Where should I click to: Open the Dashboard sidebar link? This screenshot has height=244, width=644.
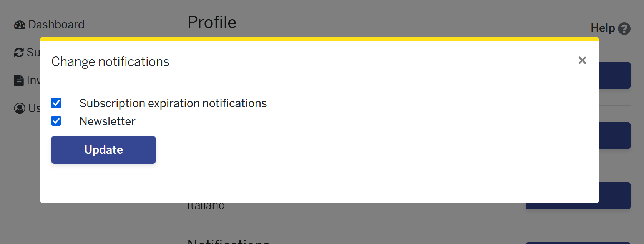pos(56,25)
